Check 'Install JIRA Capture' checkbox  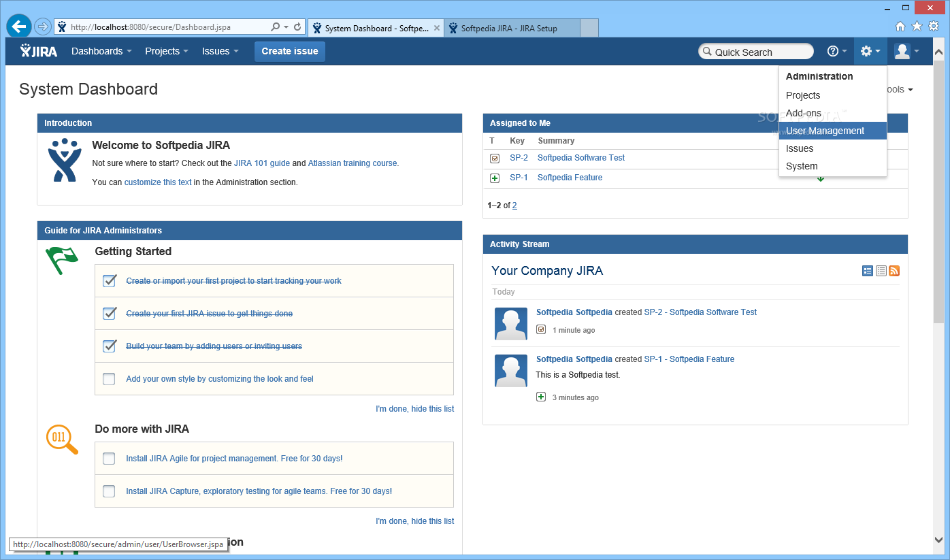(109, 491)
